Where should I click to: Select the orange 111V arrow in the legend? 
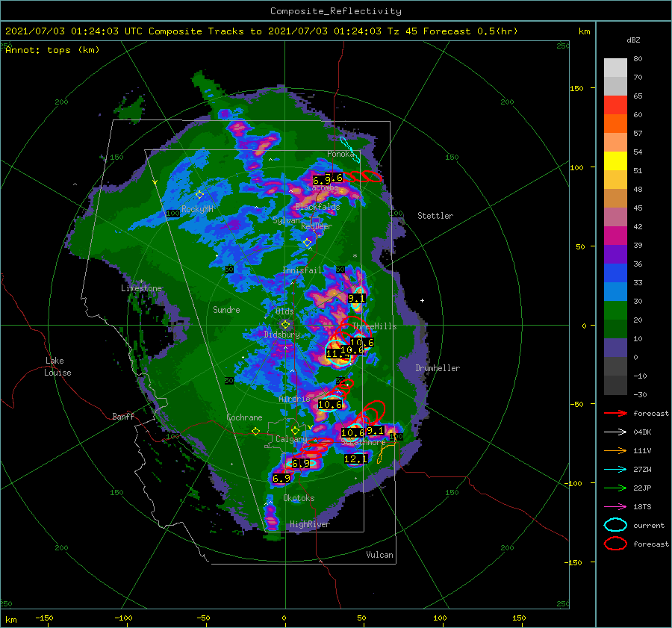(x=615, y=450)
